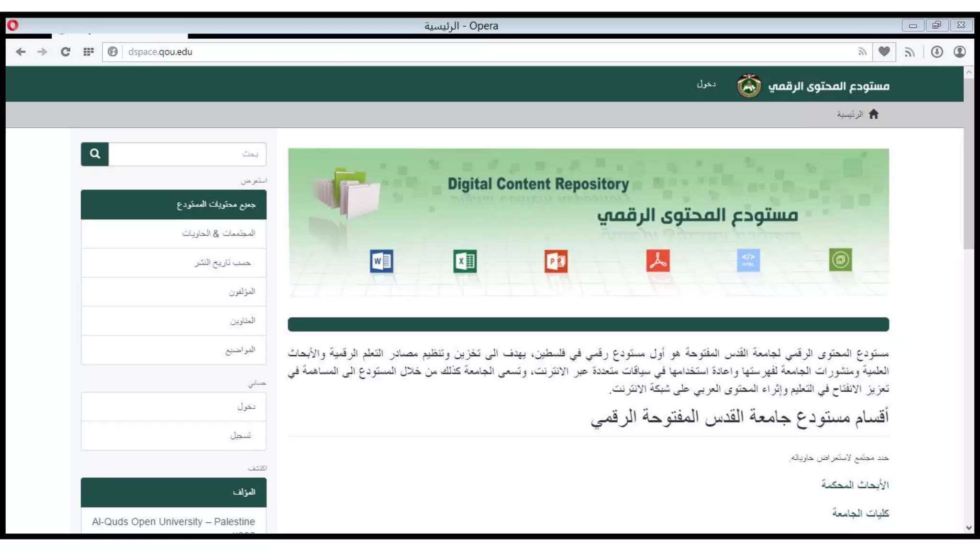Click the university logo in header
The height and width of the screenshot is (551, 980).
[x=749, y=86]
